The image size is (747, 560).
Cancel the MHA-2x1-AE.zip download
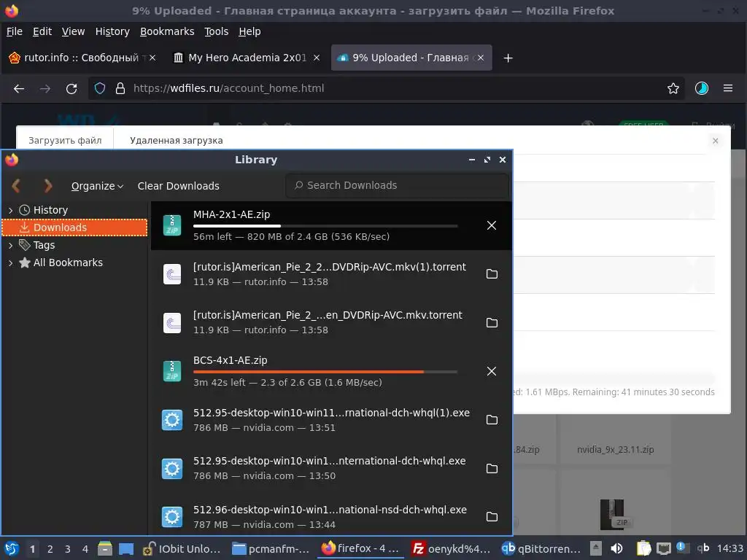pyautogui.click(x=492, y=225)
